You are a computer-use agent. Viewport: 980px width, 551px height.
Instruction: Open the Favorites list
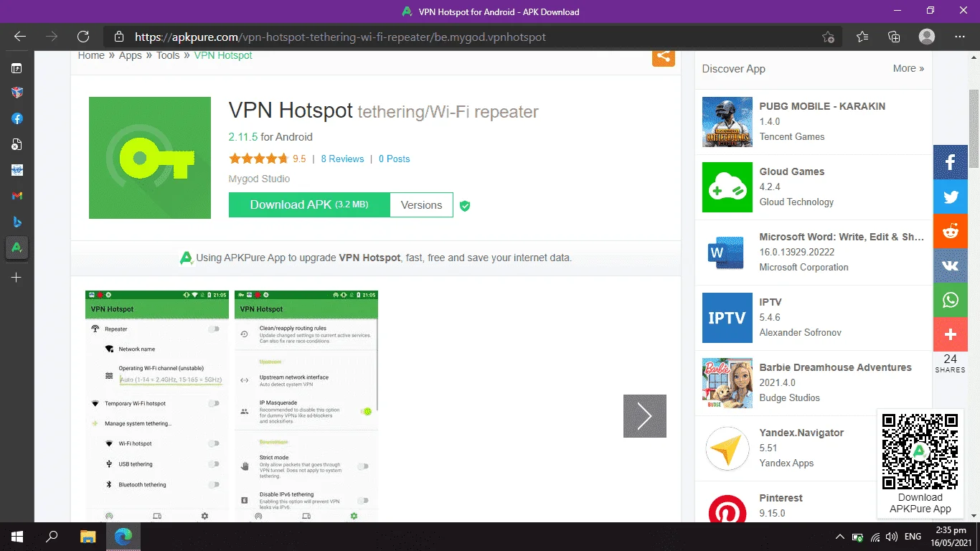[862, 37]
